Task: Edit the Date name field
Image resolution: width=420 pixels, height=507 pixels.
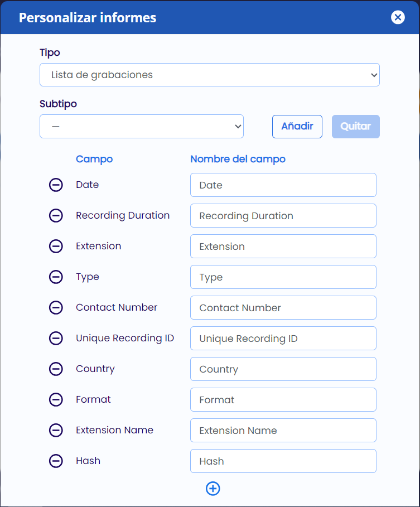Action: 283,185
